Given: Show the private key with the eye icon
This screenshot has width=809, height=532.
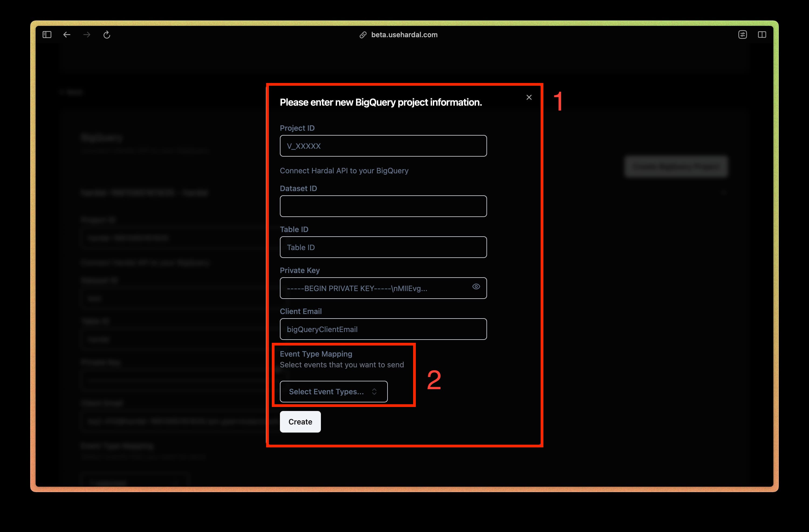Looking at the screenshot, I should point(476,287).
